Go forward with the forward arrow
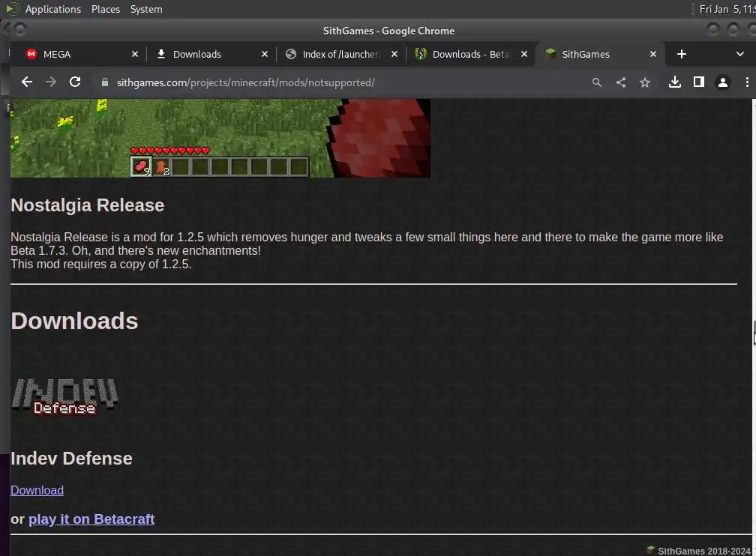The width and height of the screenshot is (756, 556). click(51, 82)
